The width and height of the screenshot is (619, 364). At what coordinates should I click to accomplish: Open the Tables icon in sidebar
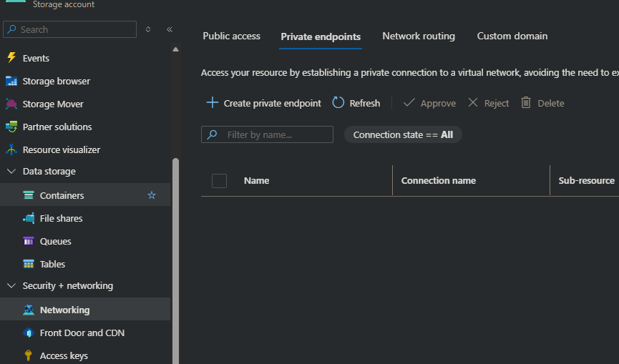click(29, 264)
